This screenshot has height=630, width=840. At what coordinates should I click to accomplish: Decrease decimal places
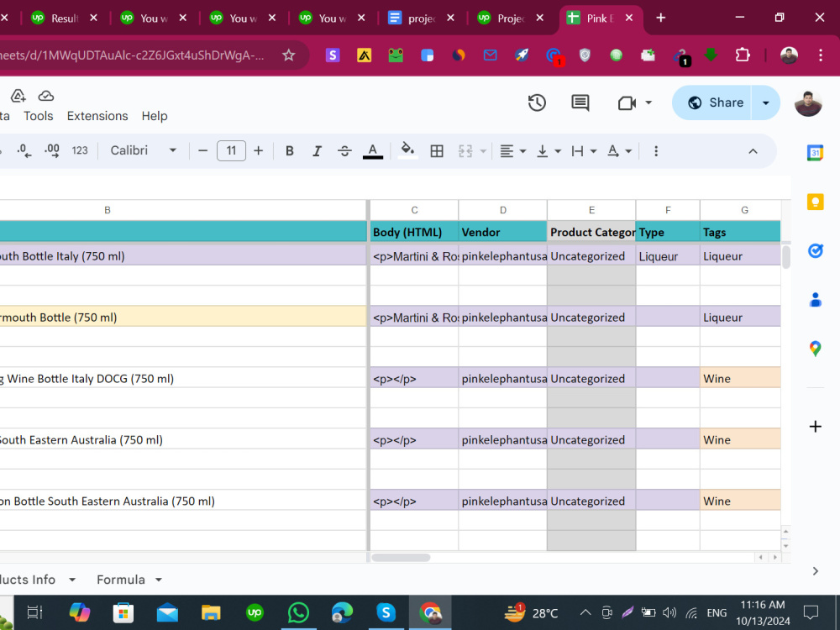[24, 151]
